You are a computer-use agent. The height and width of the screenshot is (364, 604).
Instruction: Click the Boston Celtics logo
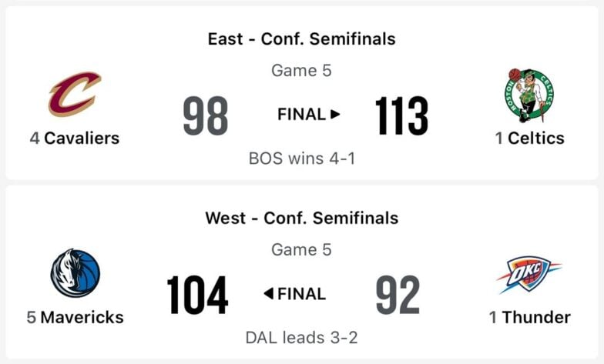pos(529,95)
